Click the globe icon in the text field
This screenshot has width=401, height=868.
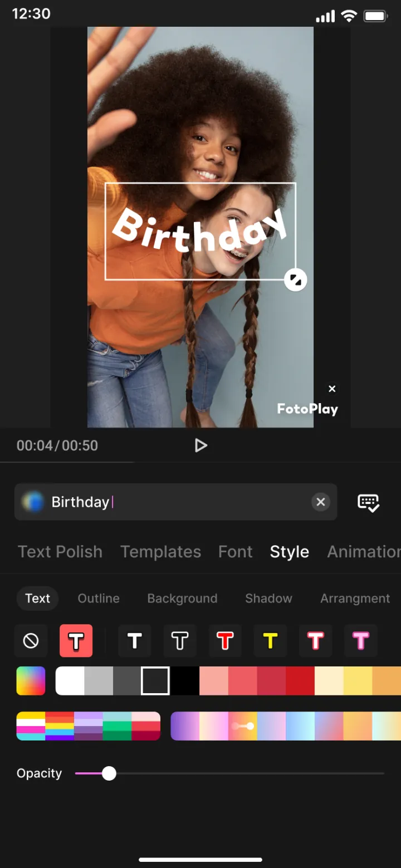[33, 502]
